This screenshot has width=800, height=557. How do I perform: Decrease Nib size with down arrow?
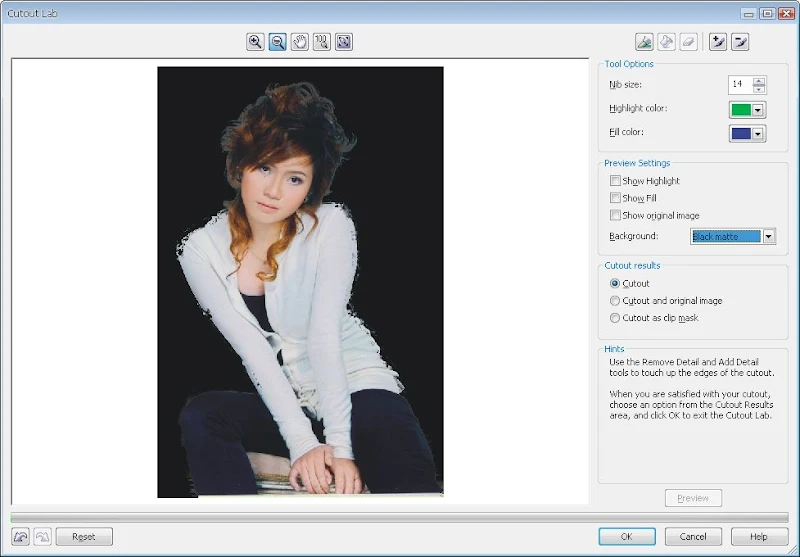tap(759, 89)
